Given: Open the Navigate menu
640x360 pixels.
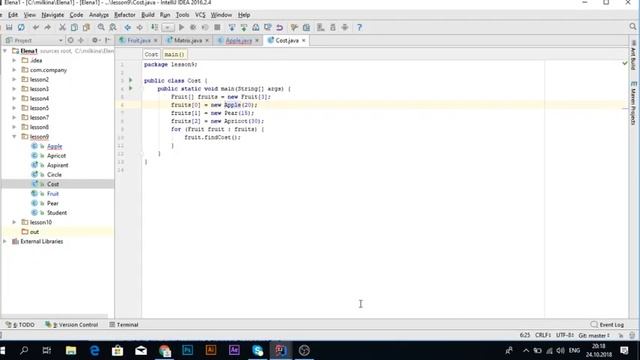Looking at the screenshot, I should [53, 15].
